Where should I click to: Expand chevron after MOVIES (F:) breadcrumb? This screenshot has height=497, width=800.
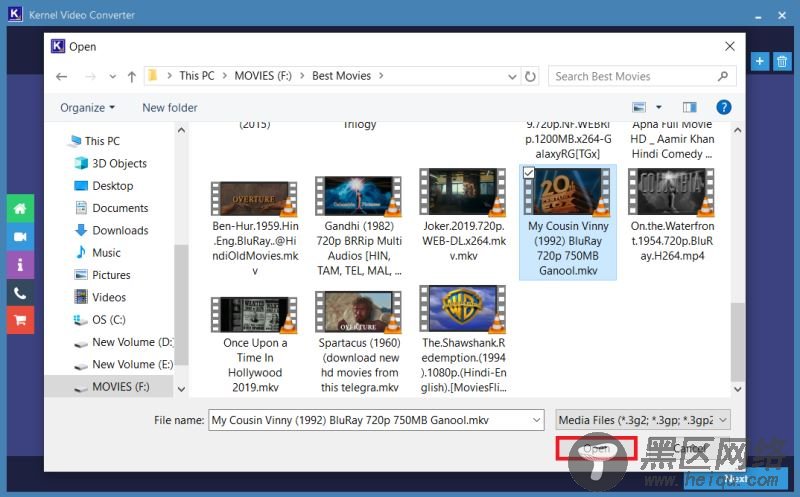(302, 76)
